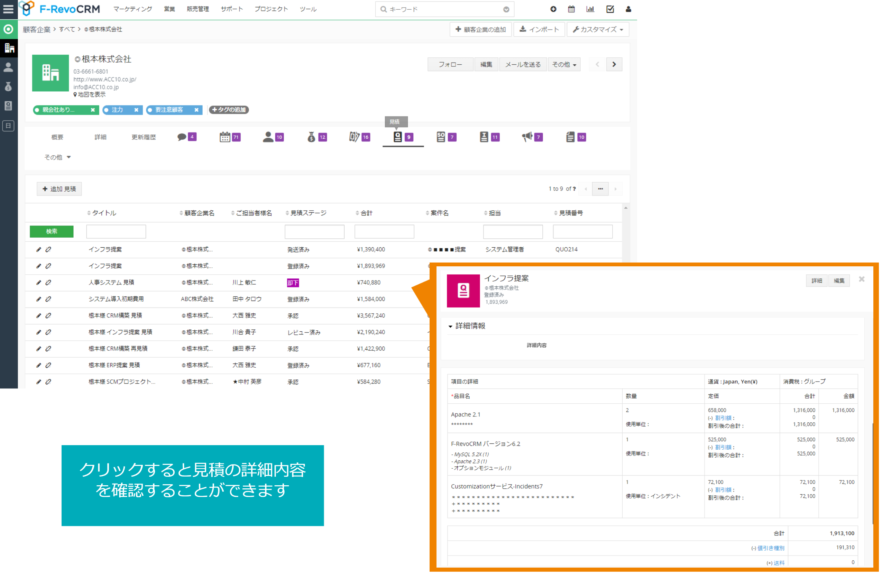882x588 pixels.
Task: Focus the 見積番号 filter input
Action: [582, 231]
